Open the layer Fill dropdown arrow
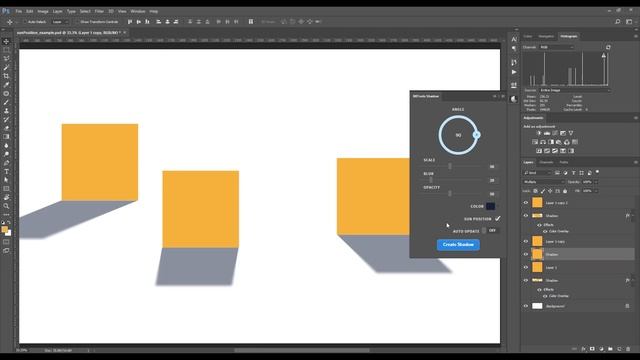This screenshot has height=360, width=640. click(x=596, y=191)
